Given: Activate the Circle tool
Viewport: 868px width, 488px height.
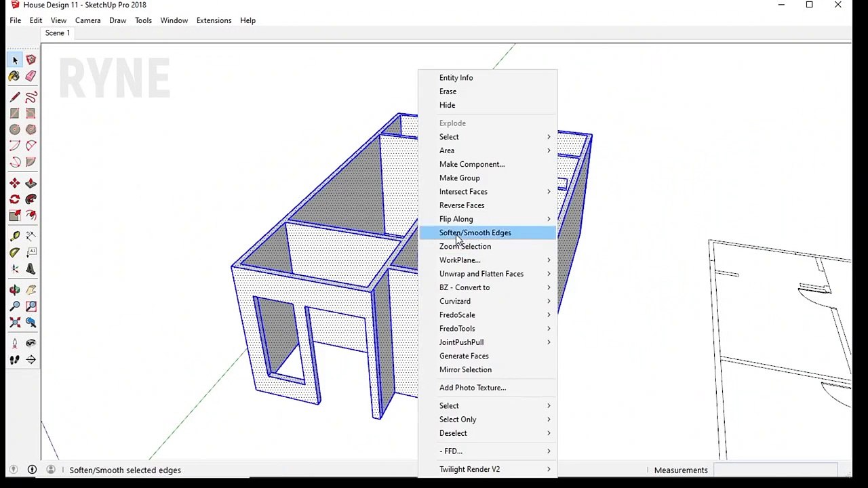Looking at the screenshot, I should [15, 129].
